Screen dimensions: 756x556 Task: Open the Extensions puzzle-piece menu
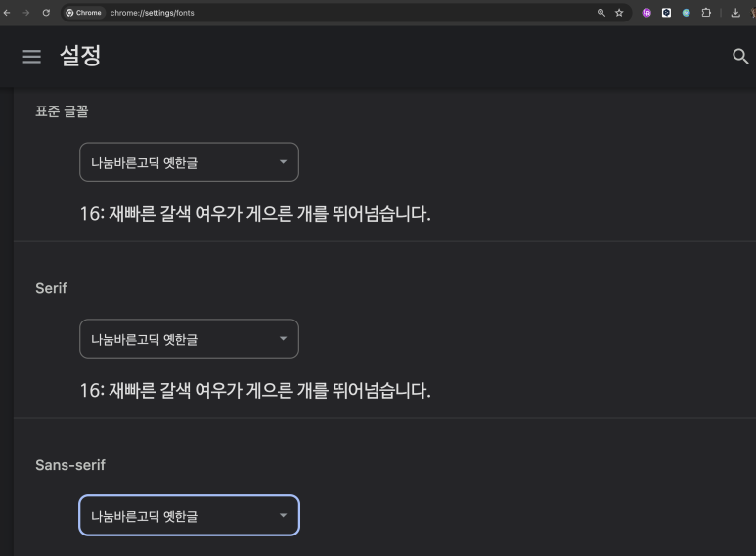tap(706, 13)
